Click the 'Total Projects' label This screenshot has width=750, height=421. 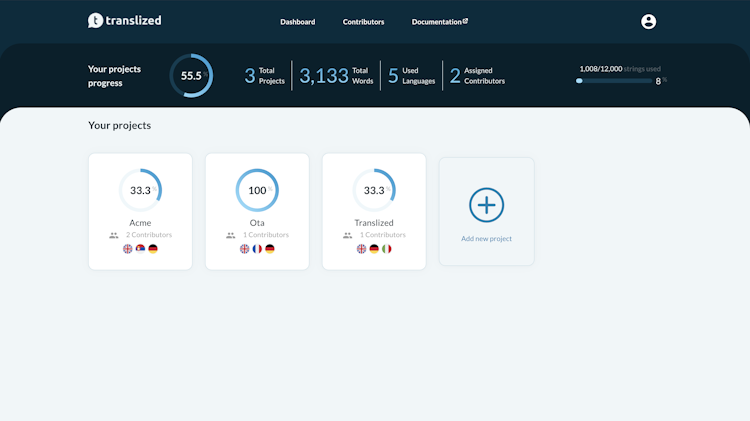click(272, 76)
